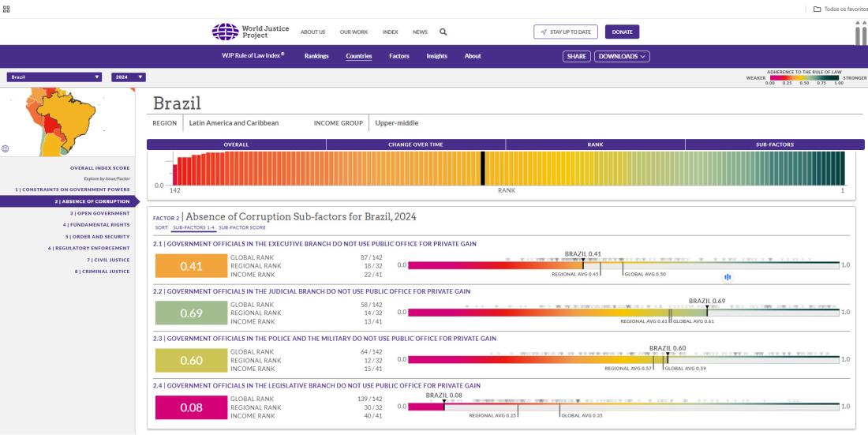Screen dimensions: 868x435
Task: Click the globe icon beside the map
Action: click(6, 148)
